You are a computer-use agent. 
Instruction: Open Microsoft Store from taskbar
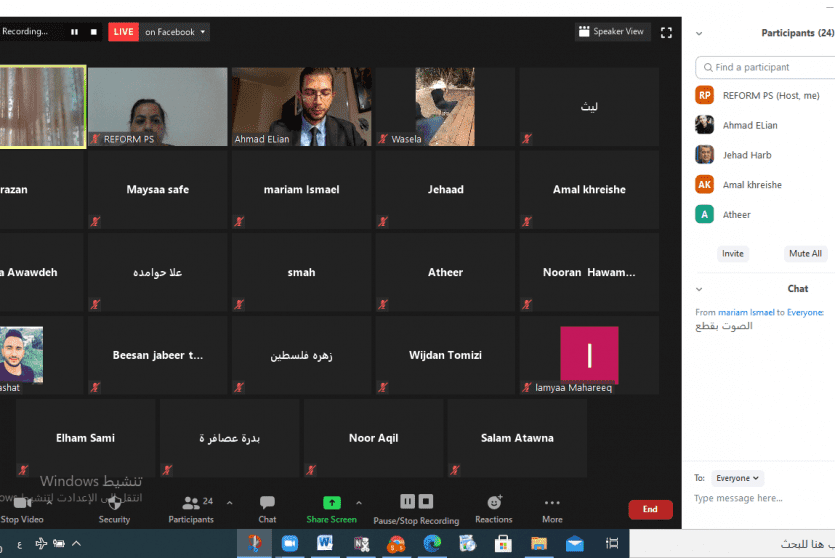(503, 544)
